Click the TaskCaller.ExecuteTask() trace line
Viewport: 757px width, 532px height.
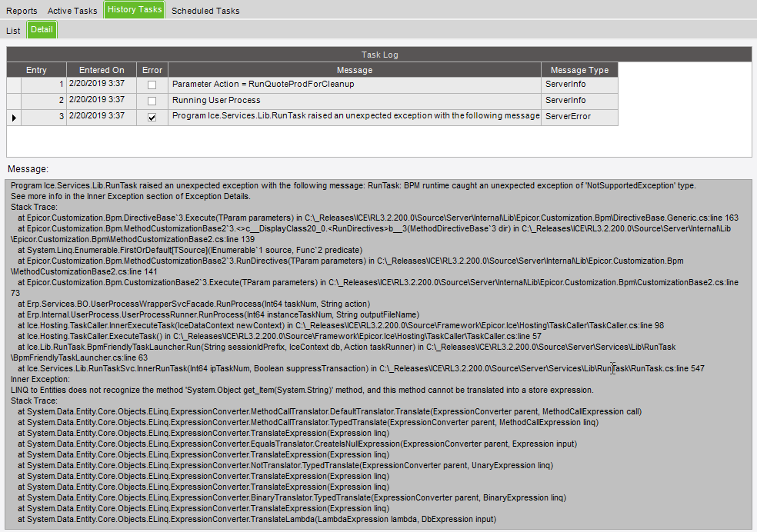tap(279, 337)
